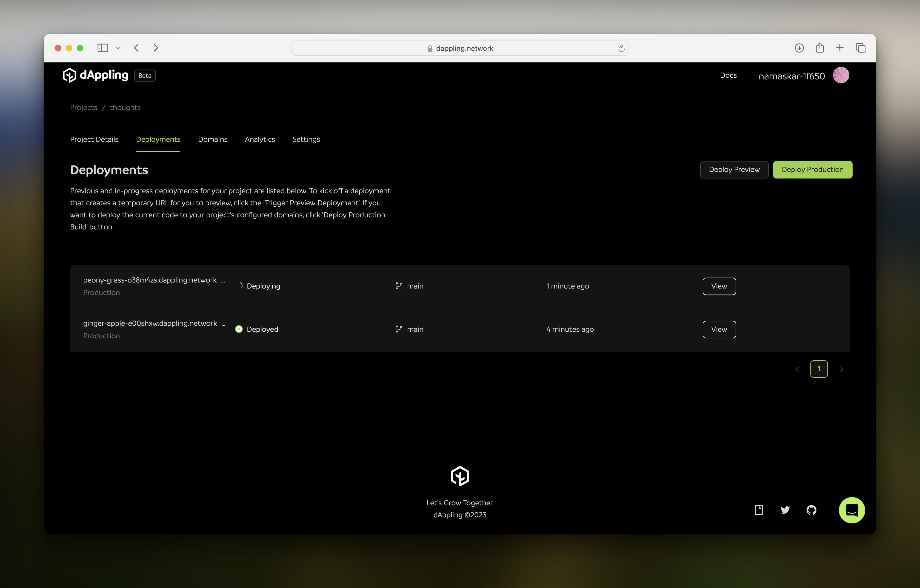Click the chat support icon bottom right
920x588 pixels.
pyautogui.click(x=852, y=510)
